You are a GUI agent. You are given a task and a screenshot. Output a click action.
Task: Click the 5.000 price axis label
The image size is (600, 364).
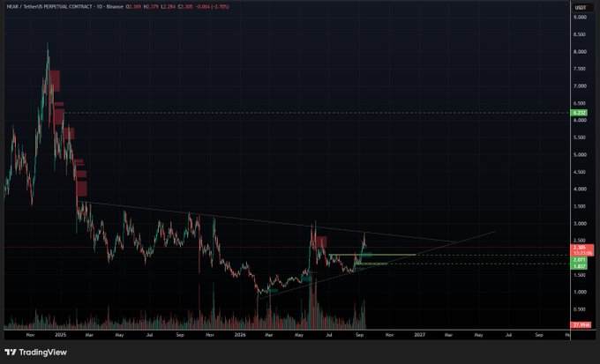pyautogui.click(x=580, y=154)
